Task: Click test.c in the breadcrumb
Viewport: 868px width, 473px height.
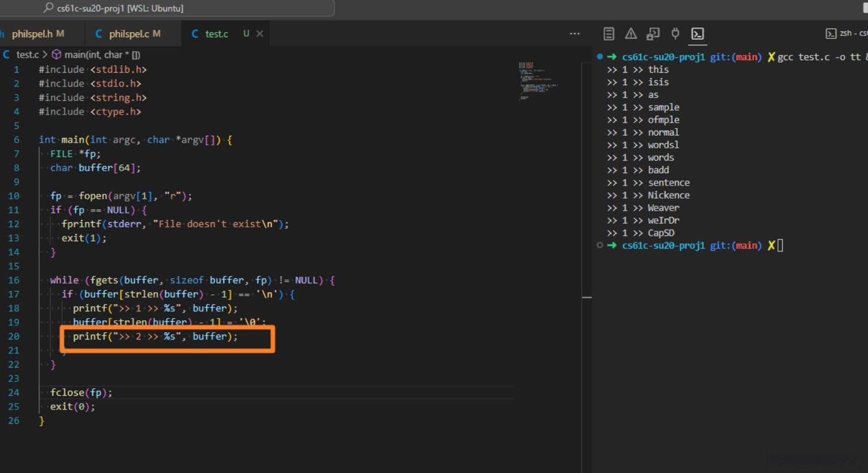Action: point(27,54)
